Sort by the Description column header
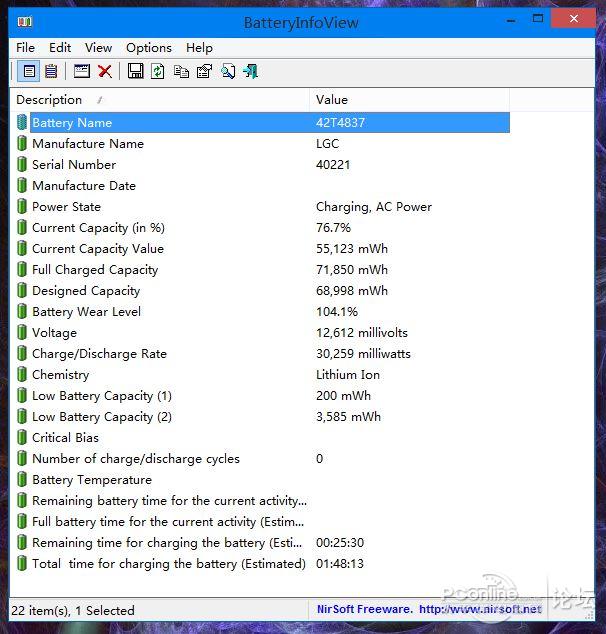The image size is (606, 634). (x=159, y=100)
